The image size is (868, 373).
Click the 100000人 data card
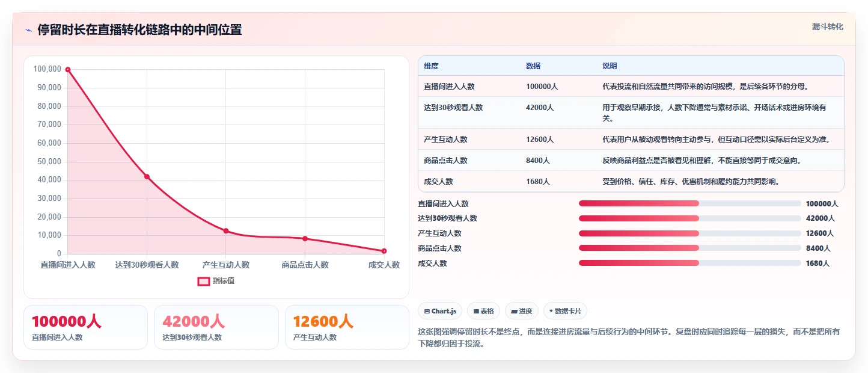(x=85, y=327)
